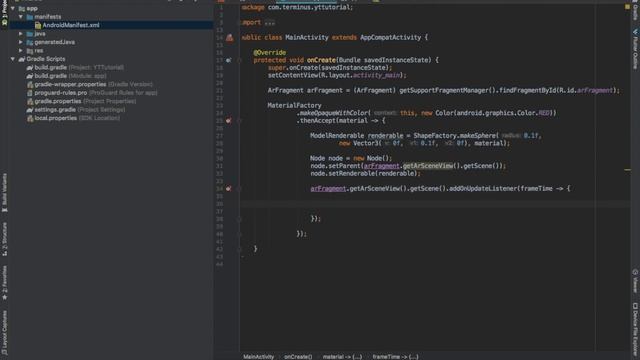Viewport: 640px width, 360px height.
Task: Open the Layout Captures tool window
Action: [x=4, y=333]
